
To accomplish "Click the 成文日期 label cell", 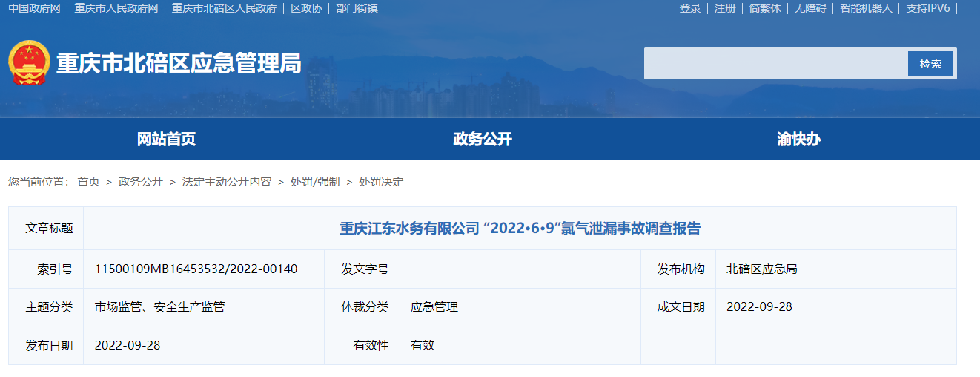I will [678, 306].
